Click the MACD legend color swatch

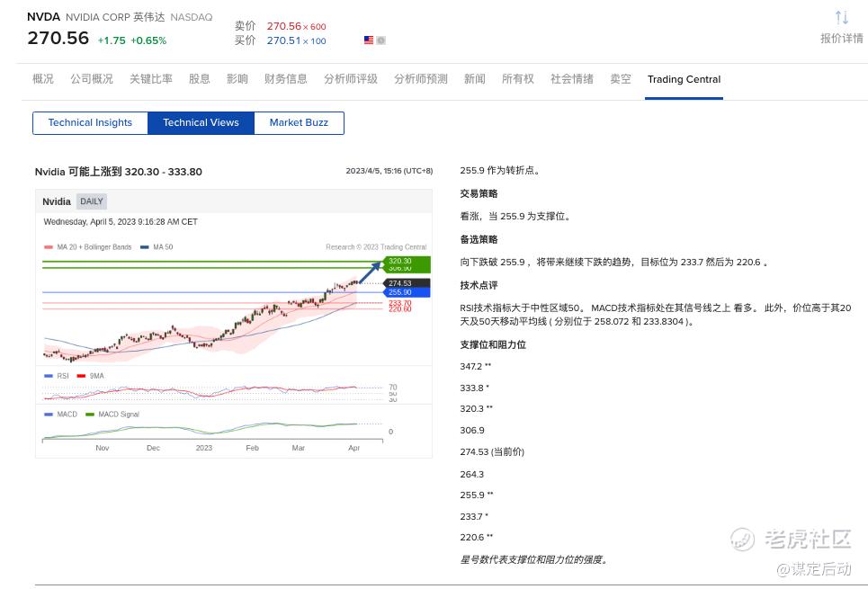coord(49,414)
